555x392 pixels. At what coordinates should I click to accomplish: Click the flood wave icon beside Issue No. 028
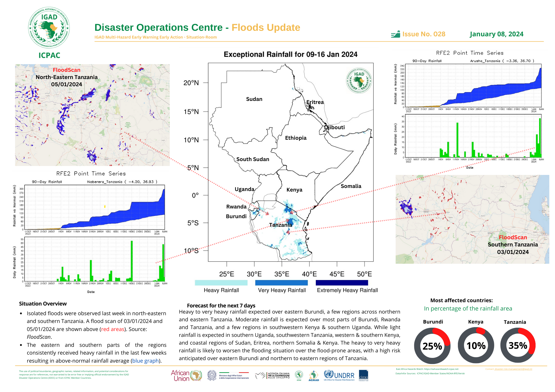pos(395,34)
